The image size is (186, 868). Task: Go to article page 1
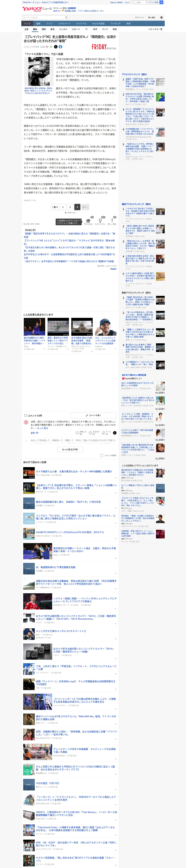tap(63, 207)
